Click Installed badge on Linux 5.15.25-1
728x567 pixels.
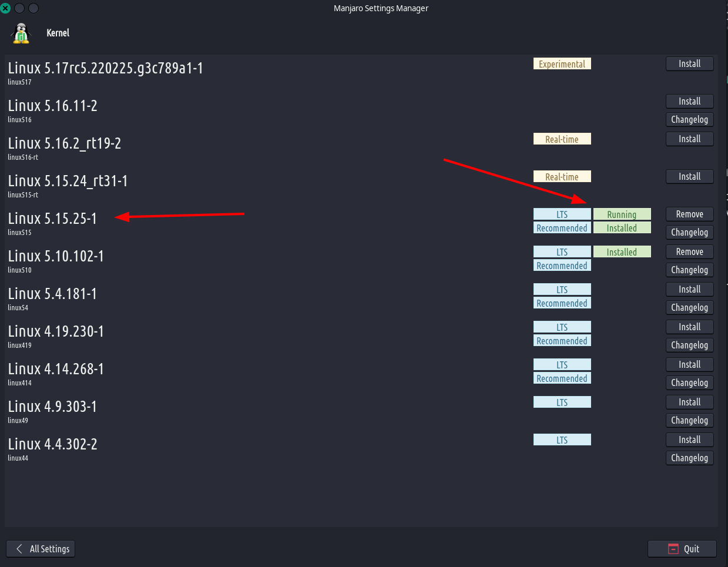(622, 228)
